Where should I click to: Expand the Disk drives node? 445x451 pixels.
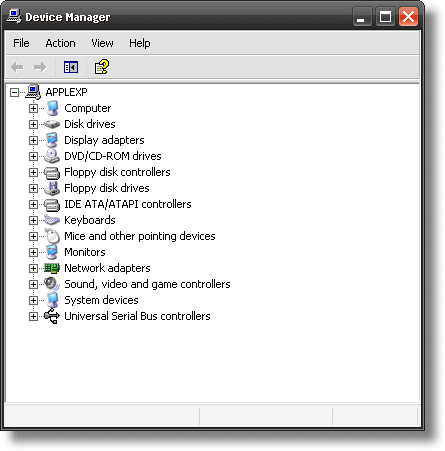pyautogui.click(x=33, y=124)
